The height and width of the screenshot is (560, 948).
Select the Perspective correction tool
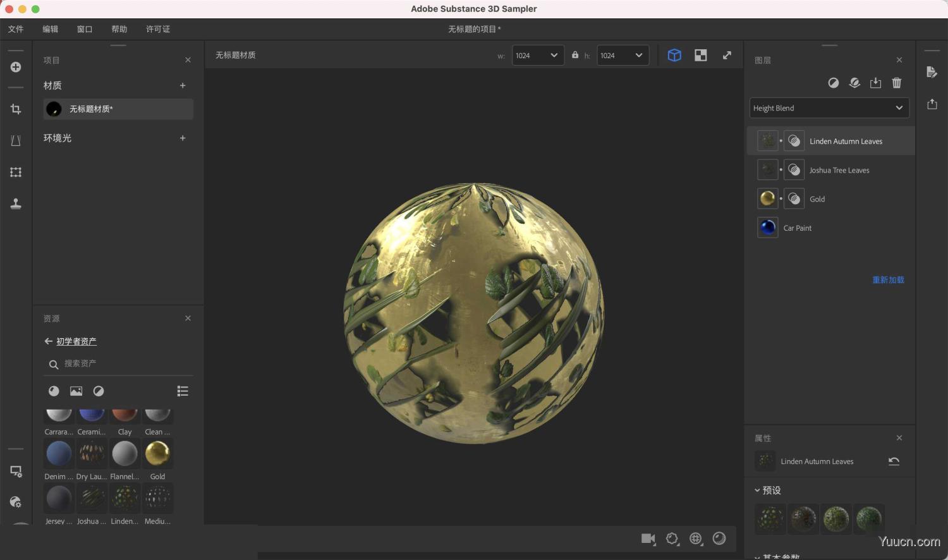coord(16,140)
